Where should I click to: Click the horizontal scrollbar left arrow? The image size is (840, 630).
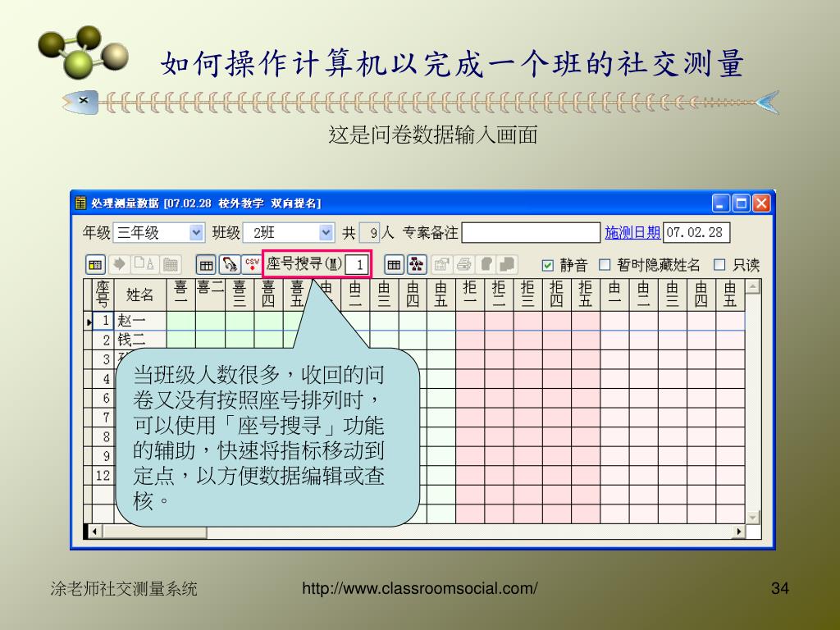[95, 532]
